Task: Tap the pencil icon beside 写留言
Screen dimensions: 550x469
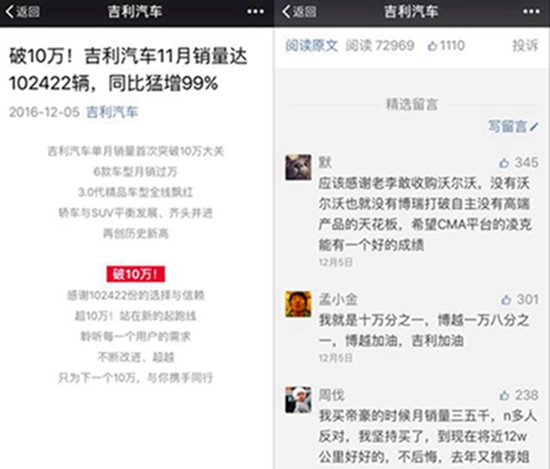Action: 534,127
